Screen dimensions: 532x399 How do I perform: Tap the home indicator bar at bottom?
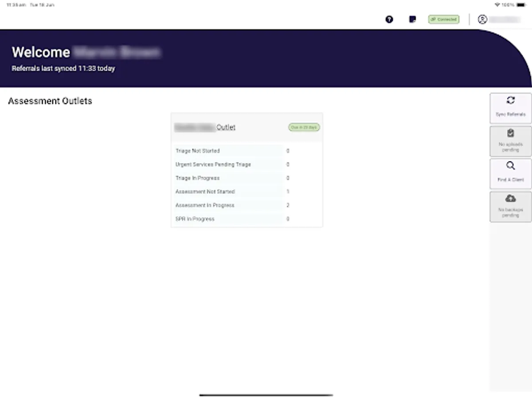tap(266, 394)
